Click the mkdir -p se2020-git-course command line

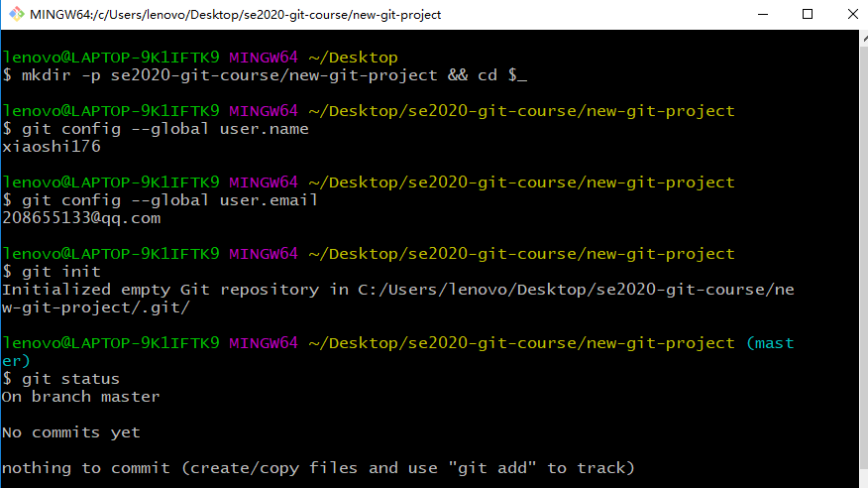265,75
